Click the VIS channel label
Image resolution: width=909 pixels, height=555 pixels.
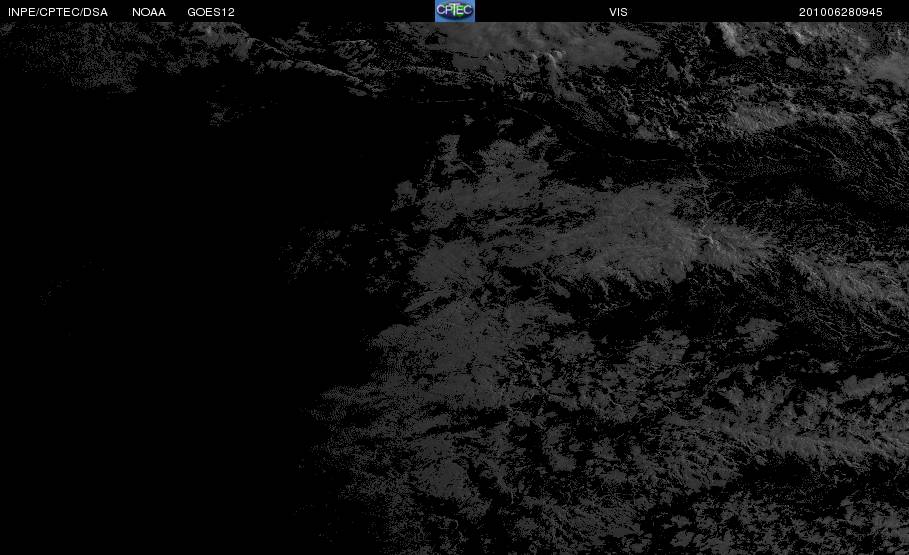[x=619, y=12]
